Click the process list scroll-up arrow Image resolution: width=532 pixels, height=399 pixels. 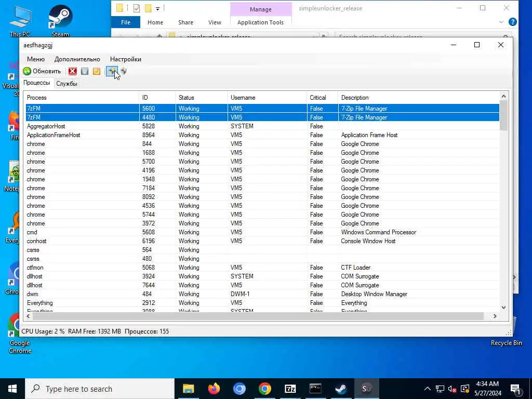click(503, 97)
